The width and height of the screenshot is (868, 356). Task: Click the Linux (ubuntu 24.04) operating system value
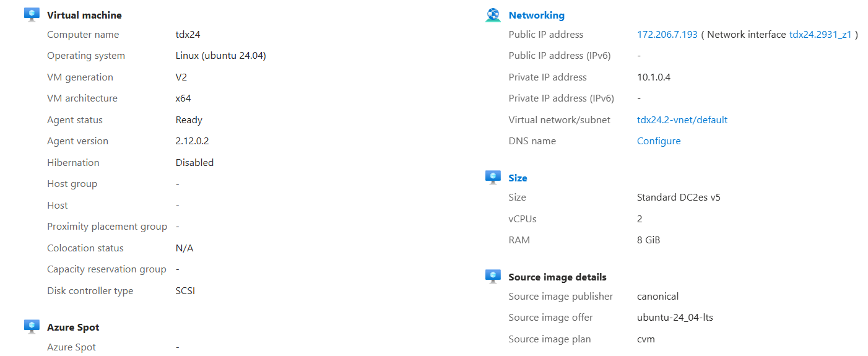(220, 56)
